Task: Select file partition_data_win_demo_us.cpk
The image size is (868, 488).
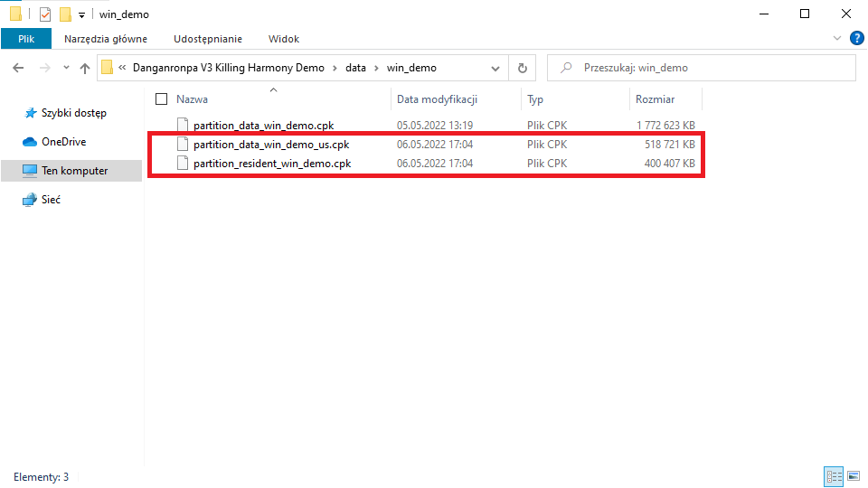Action: [271, 145]
